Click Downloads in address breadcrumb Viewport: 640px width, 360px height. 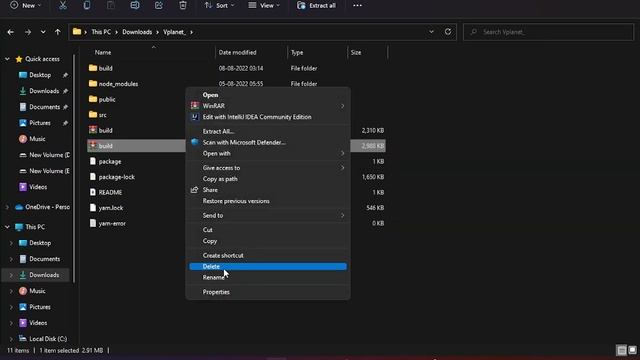click(137, 32)
